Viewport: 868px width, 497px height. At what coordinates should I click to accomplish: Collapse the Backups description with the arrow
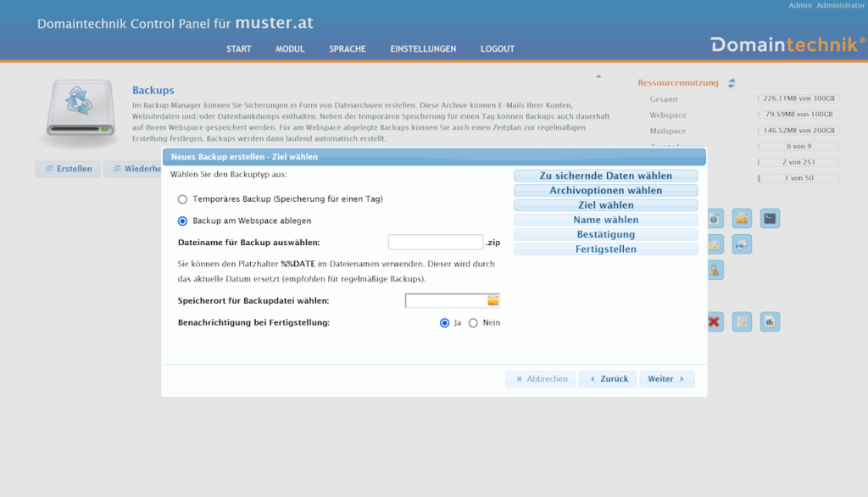tap(598, 76)
